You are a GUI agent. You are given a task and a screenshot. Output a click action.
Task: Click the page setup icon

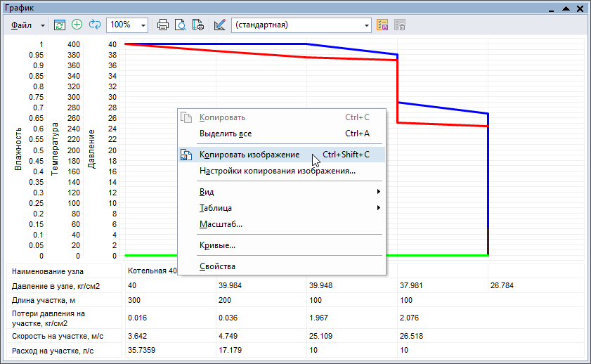pyautogui.click(x=197, y=25)
